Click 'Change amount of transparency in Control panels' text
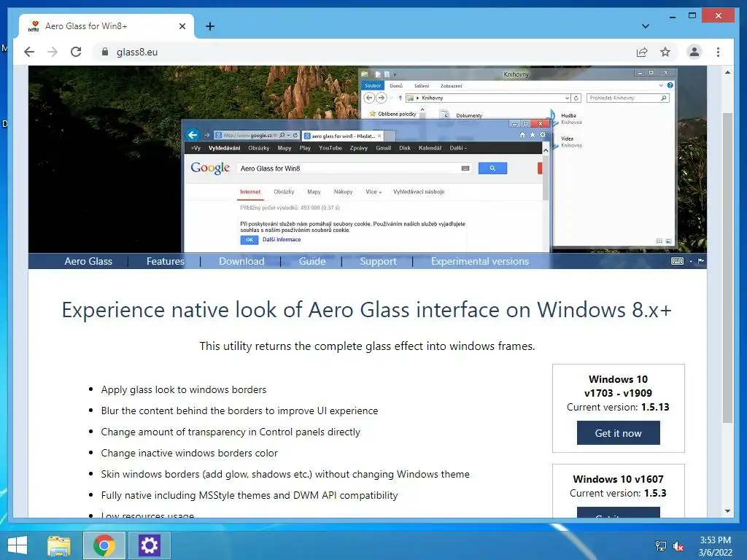This screenshot has width=747, height=560. 231,432
